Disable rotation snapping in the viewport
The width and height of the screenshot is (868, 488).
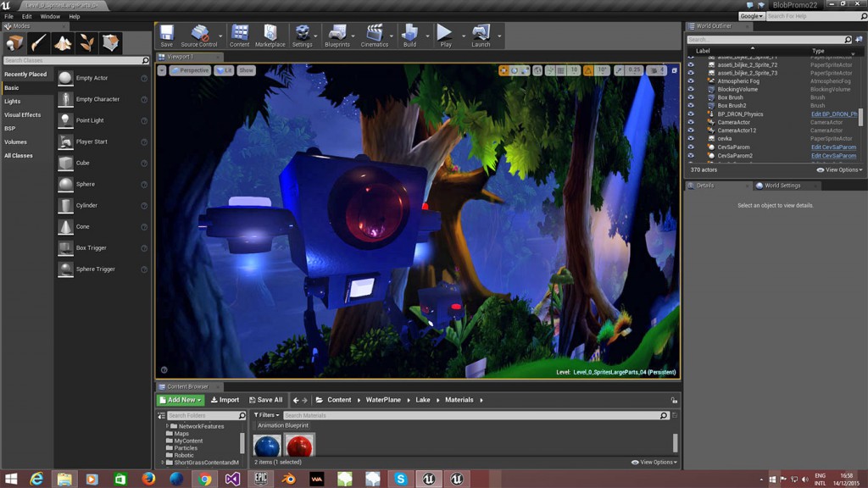tap(588, 70)
